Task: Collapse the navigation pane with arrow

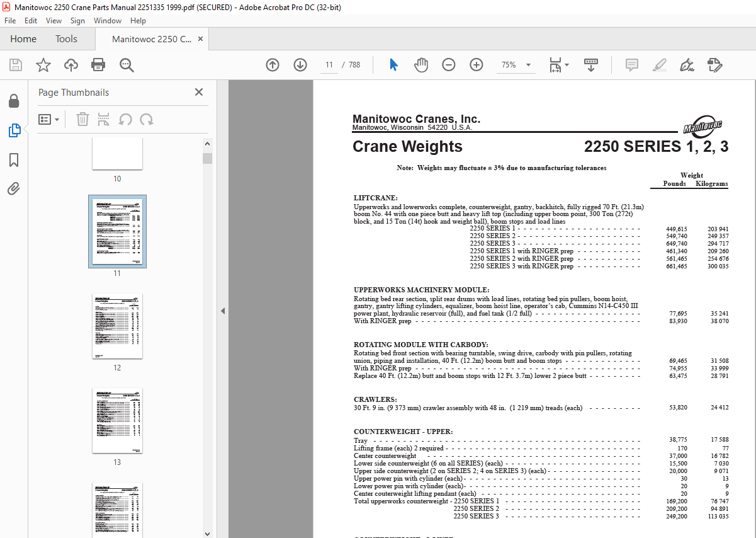Action: [x=222, y=311]
